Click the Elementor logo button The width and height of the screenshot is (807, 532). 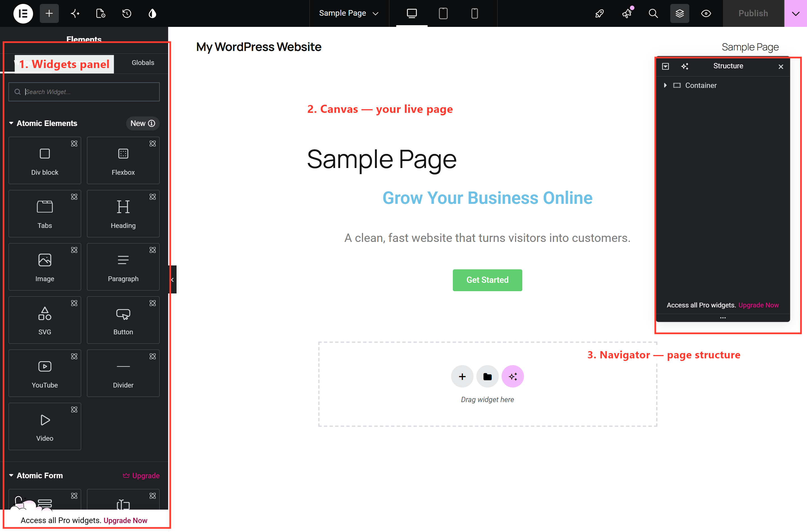click(x=23, y=13)
